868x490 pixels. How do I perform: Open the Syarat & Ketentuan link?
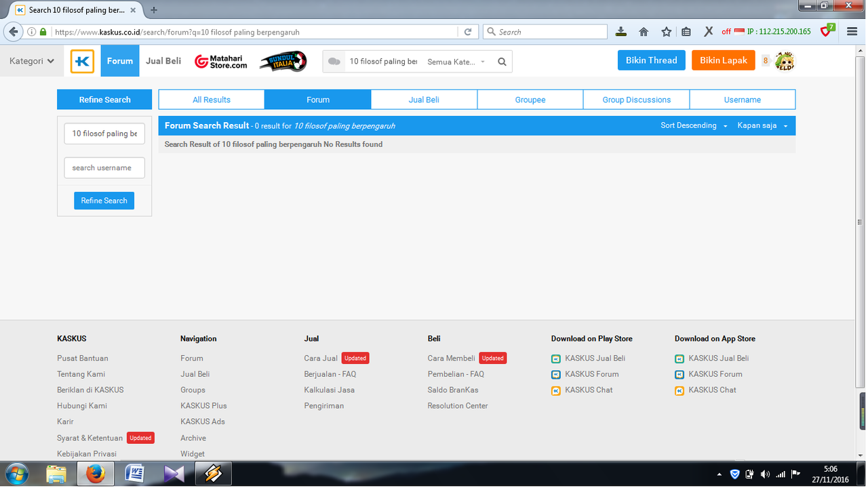click(x=90, y=438)
